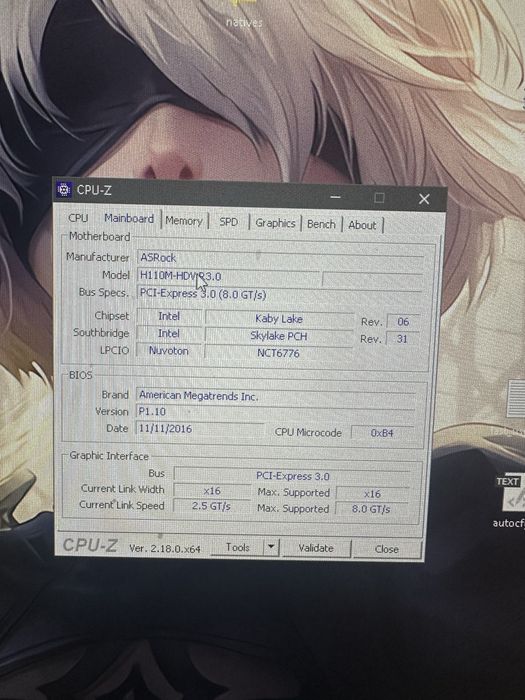Click the Intel southbridge vendor field
This screenshot has height=700, width=525.
pyautogui.click(x=169, y=333)
